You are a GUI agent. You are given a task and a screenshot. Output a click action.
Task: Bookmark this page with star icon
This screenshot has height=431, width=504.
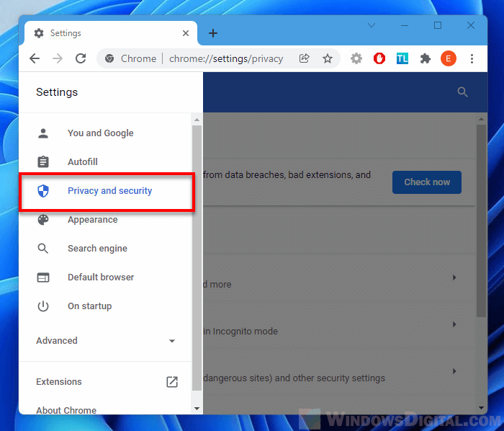pos(328,58)
